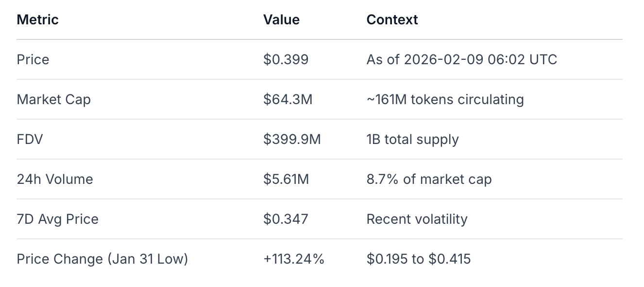
Task: Select the FDV row label
Action: [30, 140]
